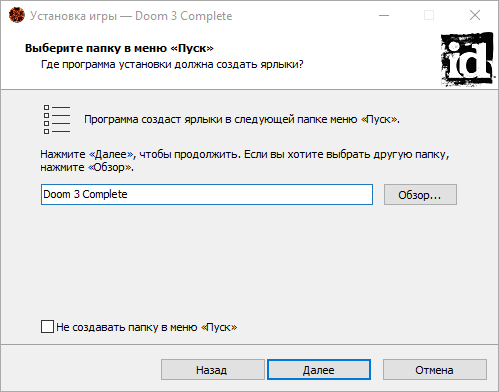This screenshot has height=392, width=499.
Task: Click the 'Установка игры — Doom 3 Complete' title
Action: [131, 16]
